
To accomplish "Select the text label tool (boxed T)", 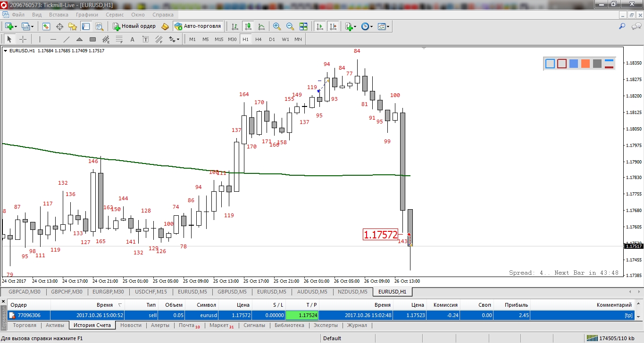I will 145,39.
